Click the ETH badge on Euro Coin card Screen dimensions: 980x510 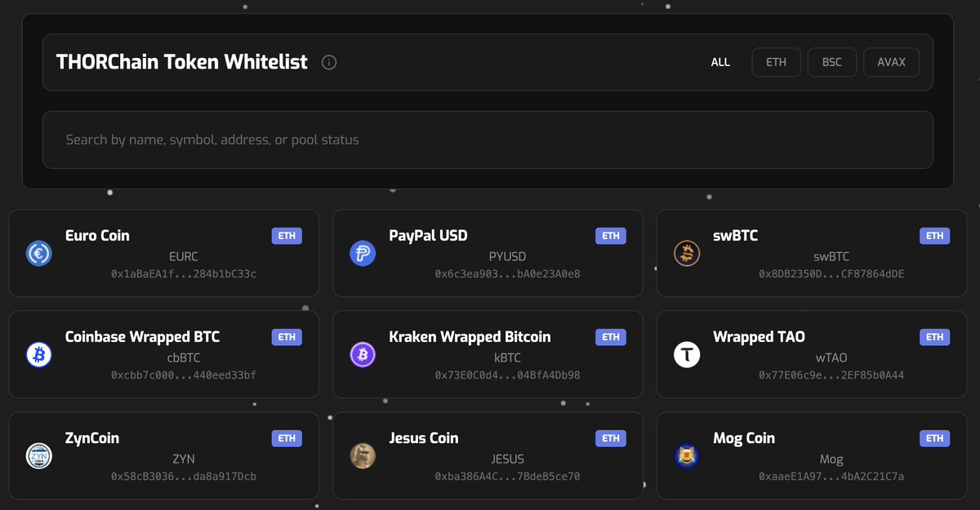coord(287,236)
